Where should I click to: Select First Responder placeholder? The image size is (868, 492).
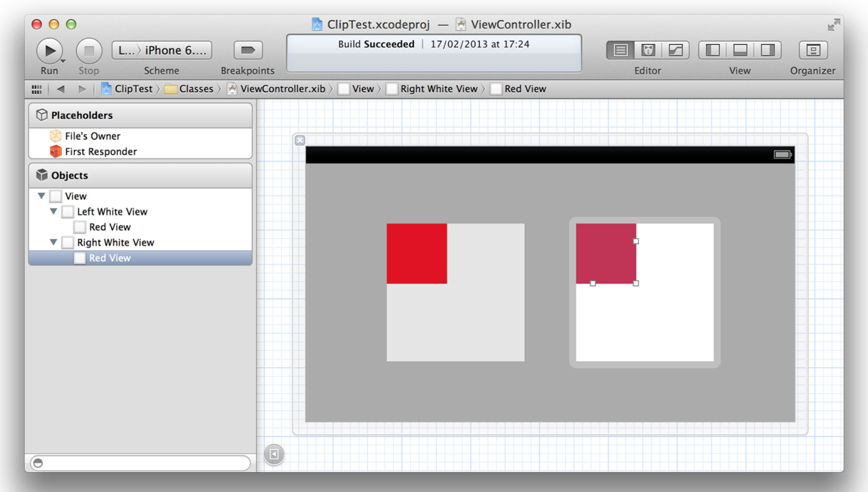click(100, 151)
